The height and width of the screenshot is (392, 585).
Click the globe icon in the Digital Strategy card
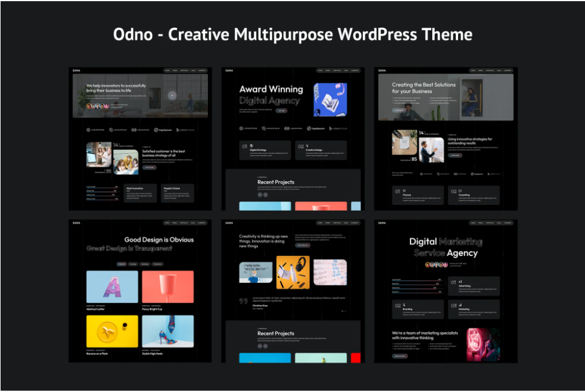(251, 146)
